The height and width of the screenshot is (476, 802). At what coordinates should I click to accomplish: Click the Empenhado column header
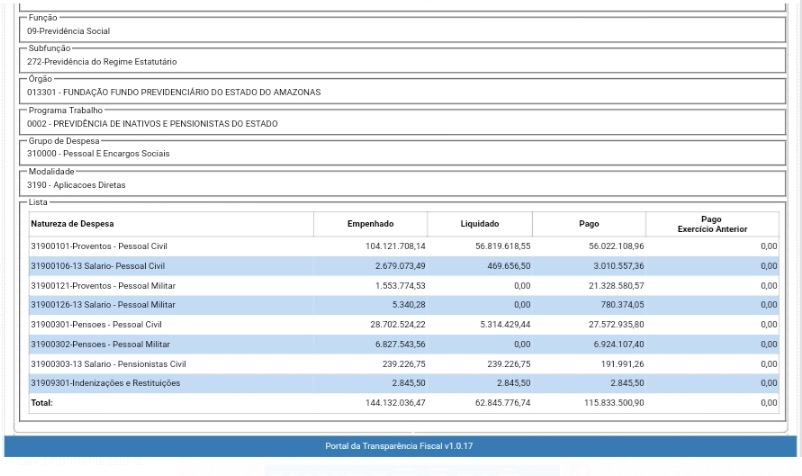coord(369,224)
